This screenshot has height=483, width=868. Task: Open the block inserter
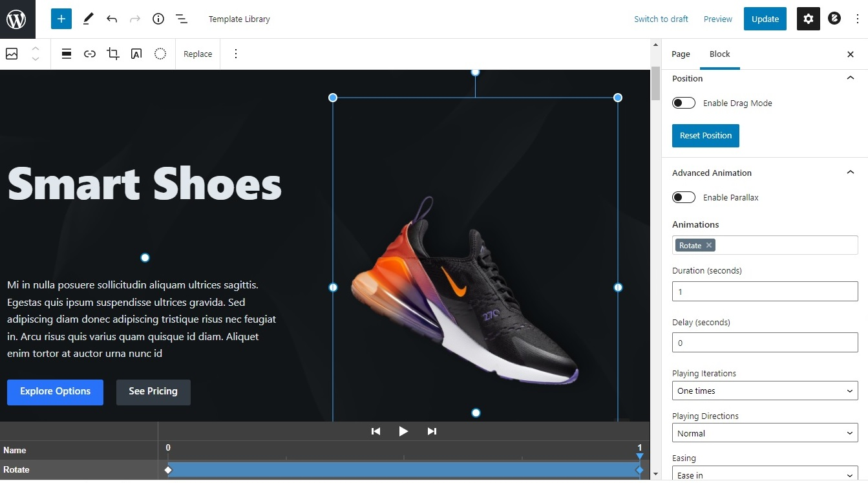pos(61,19)
